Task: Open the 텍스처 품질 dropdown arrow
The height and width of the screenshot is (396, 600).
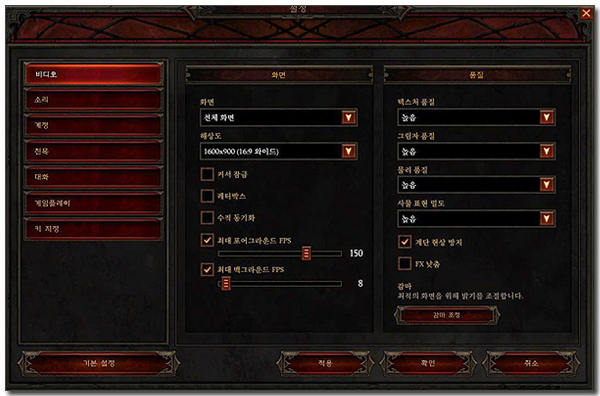Action: pyautogui.click(x=546, y=117)
